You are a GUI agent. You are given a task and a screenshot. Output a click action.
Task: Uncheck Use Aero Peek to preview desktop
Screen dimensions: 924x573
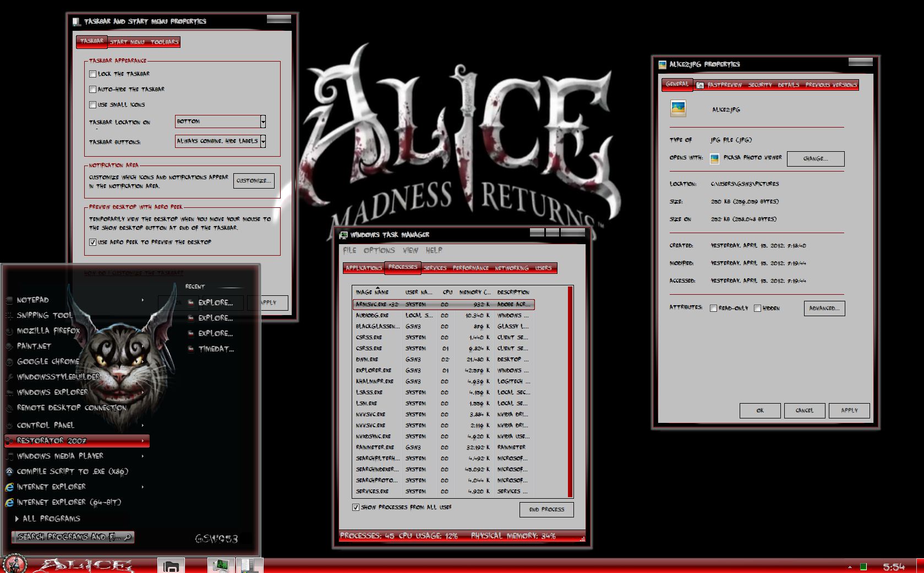coord(92,242)
